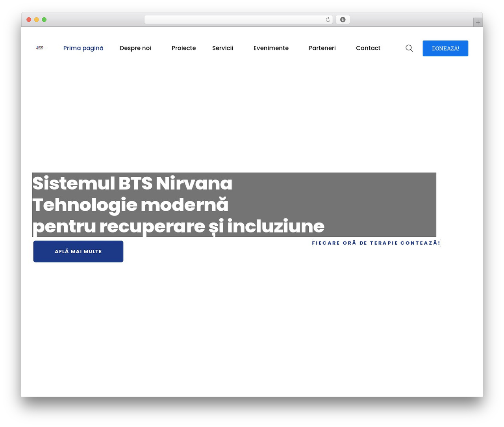Click the site logo in header

coord(40,48)
